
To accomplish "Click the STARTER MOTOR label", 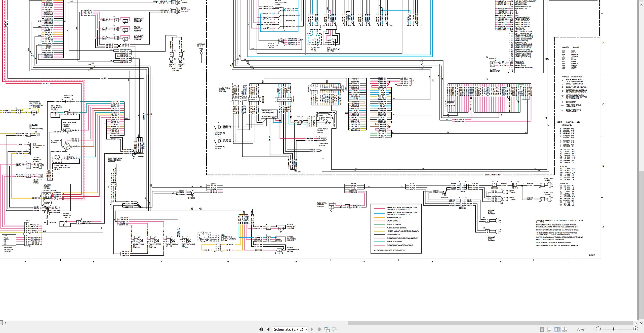I will [47, 186].
